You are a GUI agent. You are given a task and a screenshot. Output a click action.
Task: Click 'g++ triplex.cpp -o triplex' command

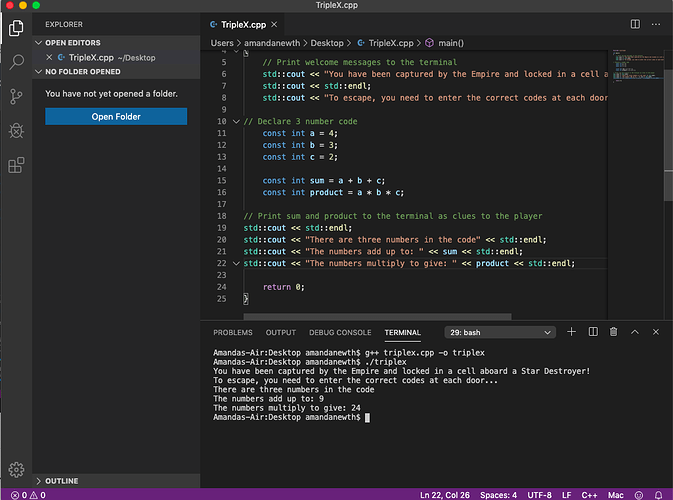[424, 353]
